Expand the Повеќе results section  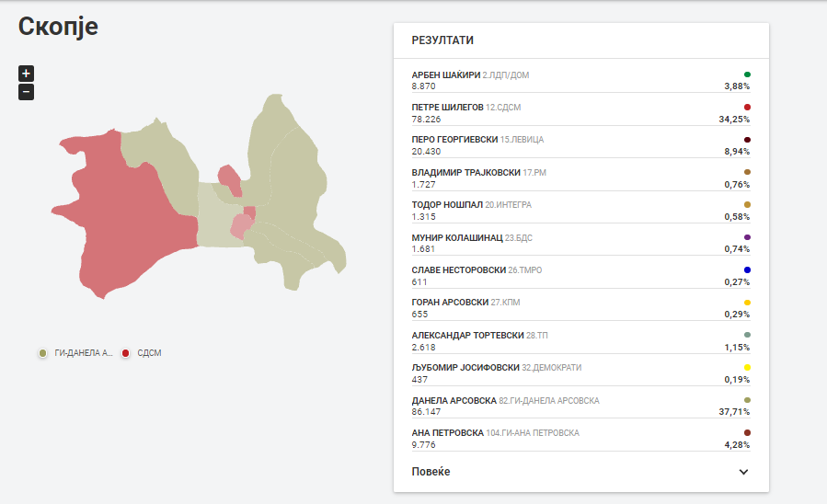pyautogui.click(x=580, y=472)
